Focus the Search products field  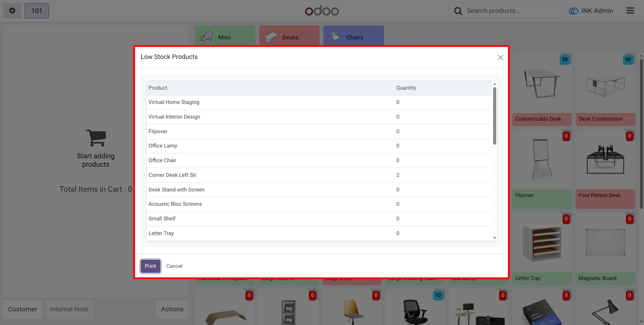click(x=505, y=11)
